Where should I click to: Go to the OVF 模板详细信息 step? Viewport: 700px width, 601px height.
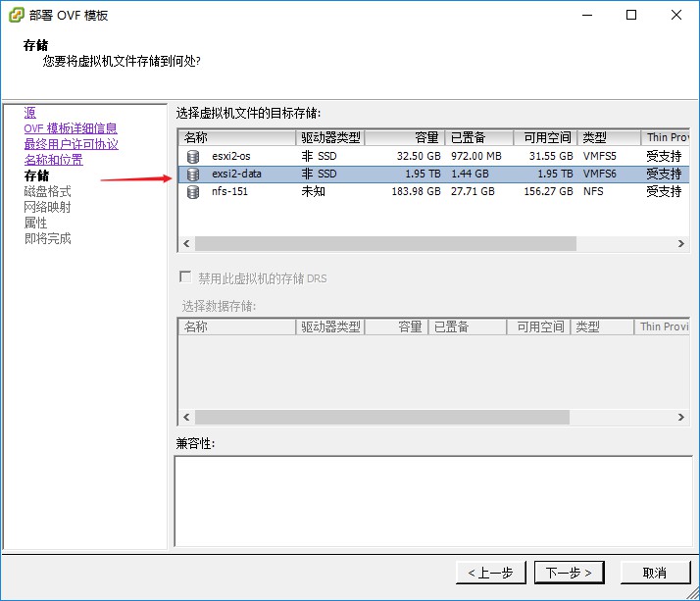[x=71, y=128]
